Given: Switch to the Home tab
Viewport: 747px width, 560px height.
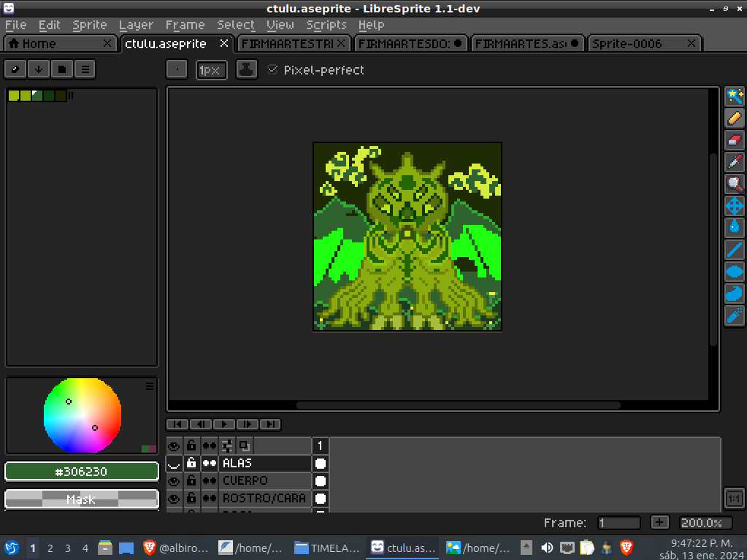Looking at the screenshot, I should 53,44.
